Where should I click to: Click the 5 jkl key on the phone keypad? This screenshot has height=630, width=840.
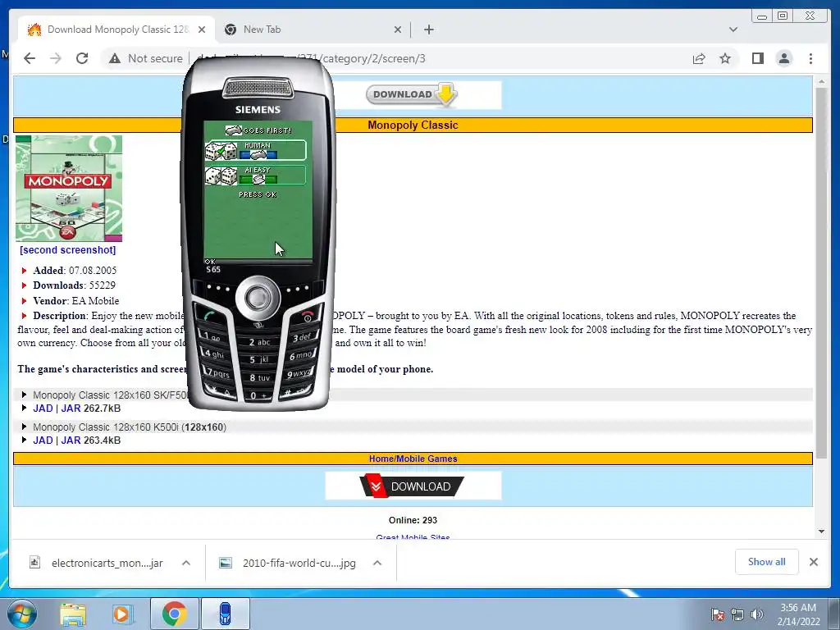click(x=259, y=359)
